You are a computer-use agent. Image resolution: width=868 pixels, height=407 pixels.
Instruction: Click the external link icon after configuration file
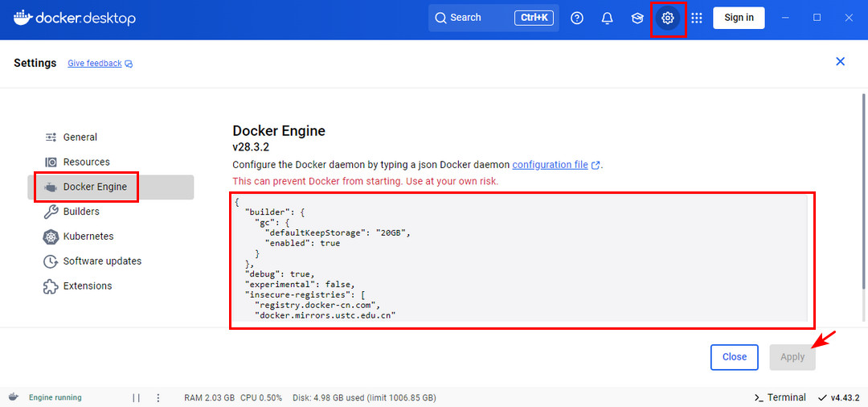(x=596, y=165)
